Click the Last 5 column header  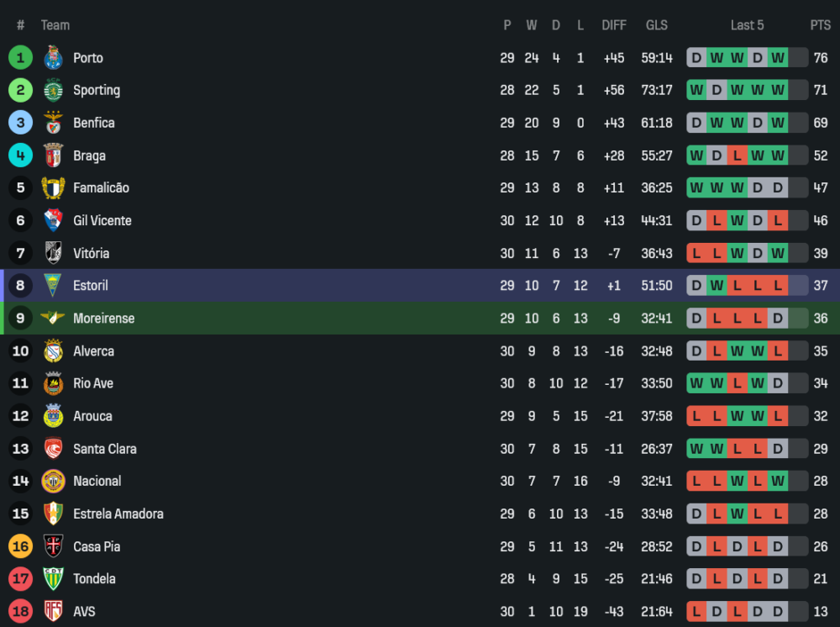747,25
